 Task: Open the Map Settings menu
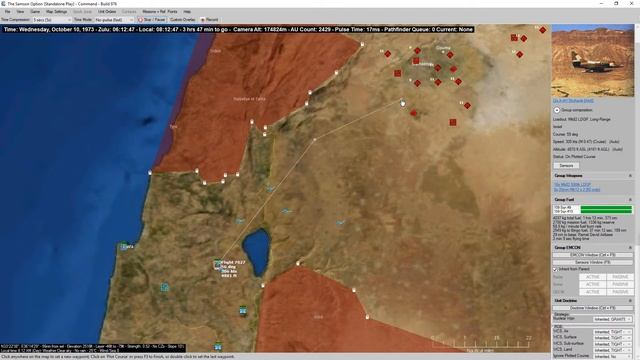(x=56, y=11)
